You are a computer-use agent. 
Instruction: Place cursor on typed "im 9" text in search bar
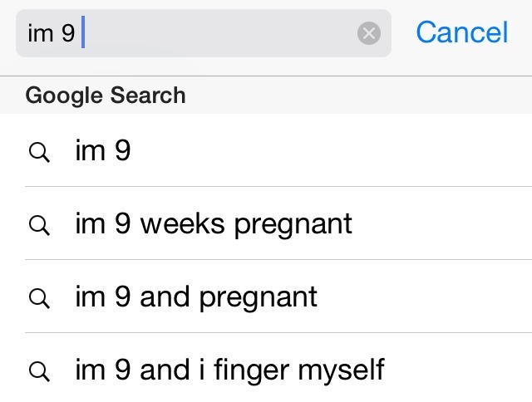tap(51, 33)
